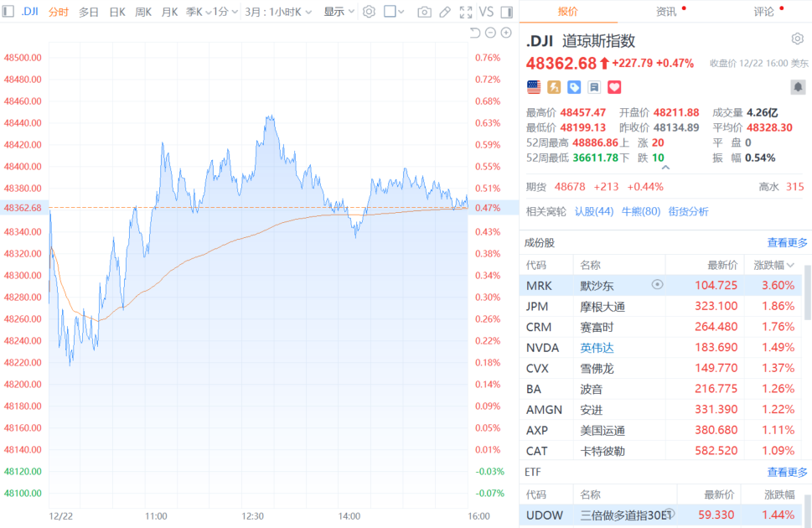Click the blue tag icon
Viewport: 812px width, 528px height.
click(x=574, y=87)
